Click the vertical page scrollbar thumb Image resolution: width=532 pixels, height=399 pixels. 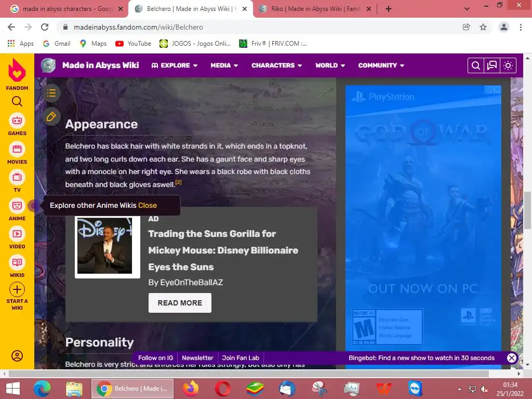click(527, 210)
